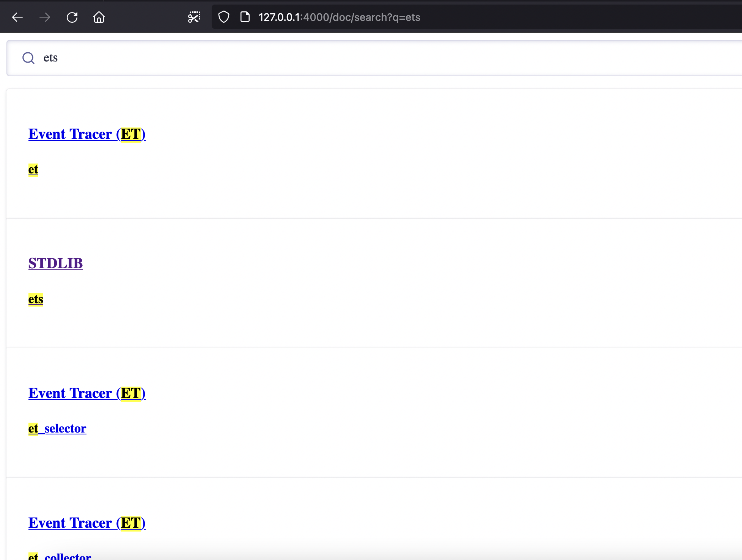Open the STDLIB heading link
The image size is (742, 560).
[55, 263]
